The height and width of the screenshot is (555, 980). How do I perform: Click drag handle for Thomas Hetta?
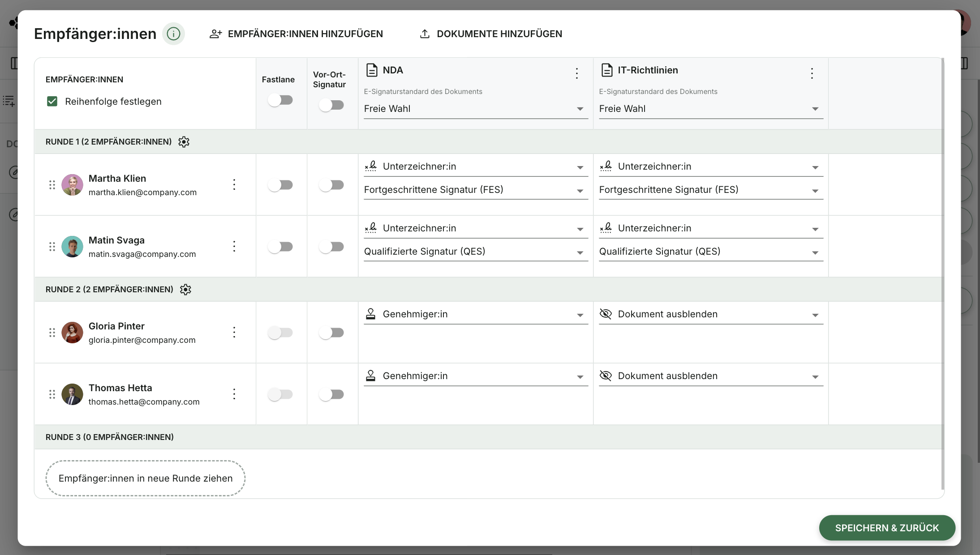pyautogui.click(x=52, y=394)
